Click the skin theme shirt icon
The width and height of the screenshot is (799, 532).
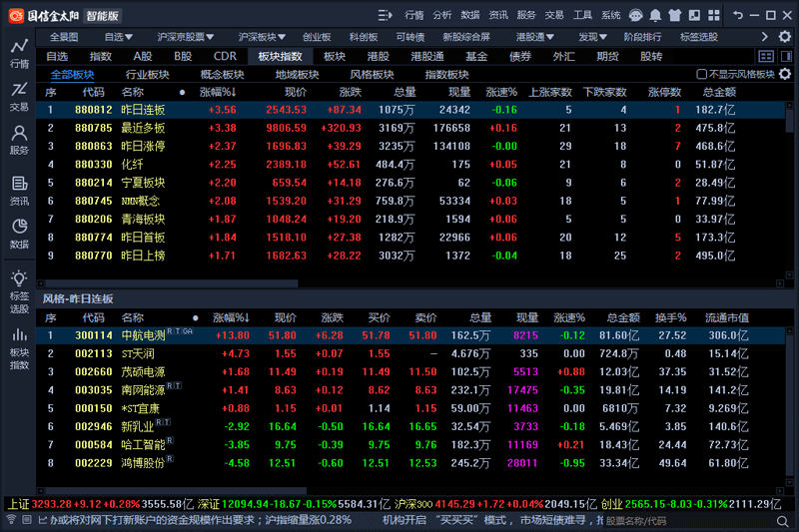tap(677, 15)
